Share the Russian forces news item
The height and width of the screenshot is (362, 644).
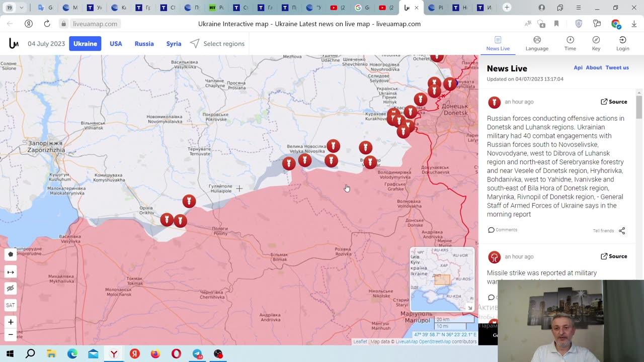(622, 231)
